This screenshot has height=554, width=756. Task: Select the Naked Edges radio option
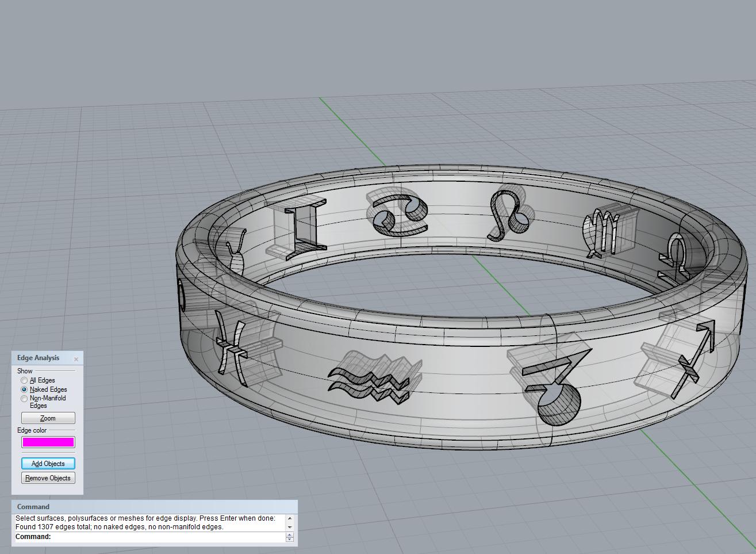24,389
